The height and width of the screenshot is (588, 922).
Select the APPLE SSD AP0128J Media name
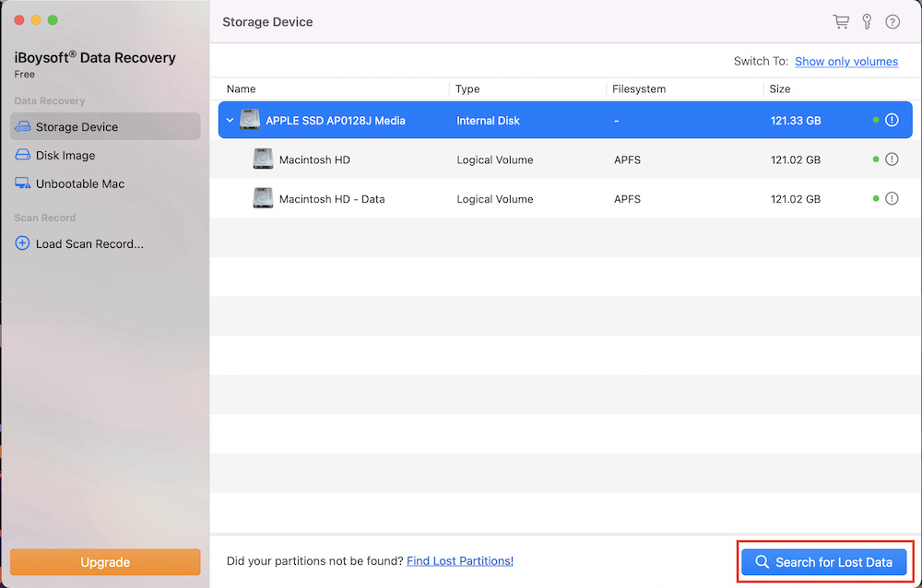336,121
